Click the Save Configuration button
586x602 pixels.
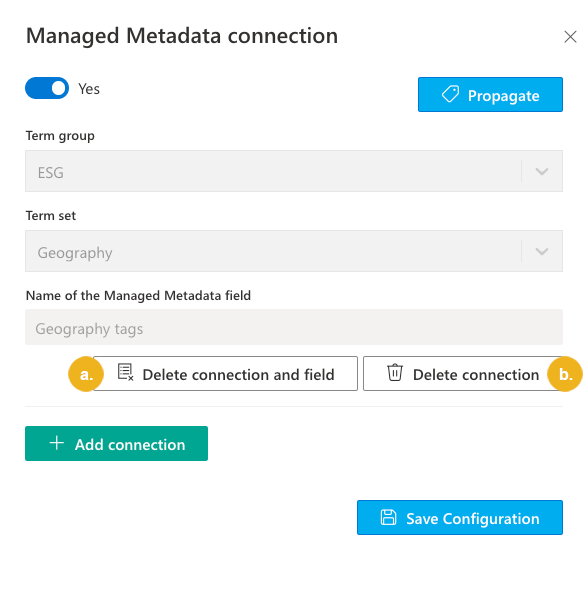click(x=460, y=518)
